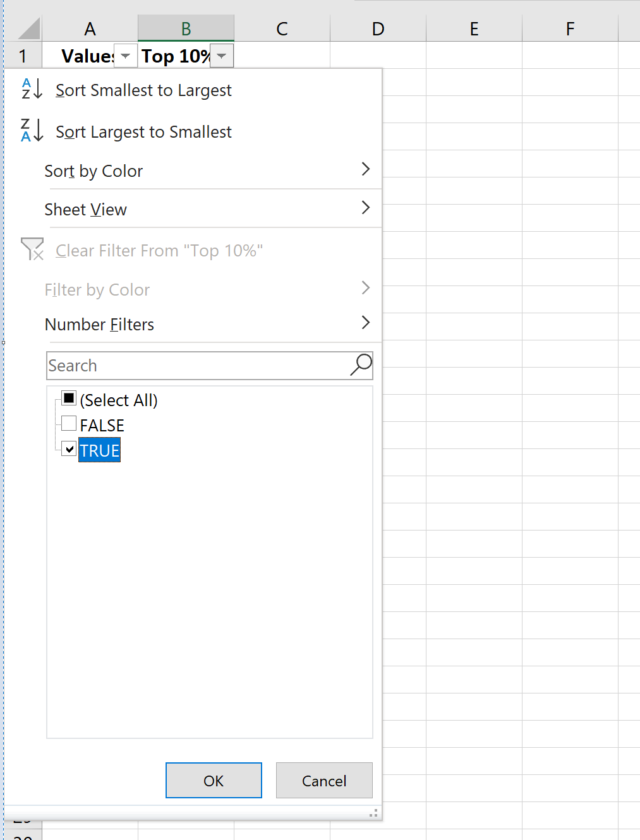Click the magnifying glass search icon

click(359, 365)
